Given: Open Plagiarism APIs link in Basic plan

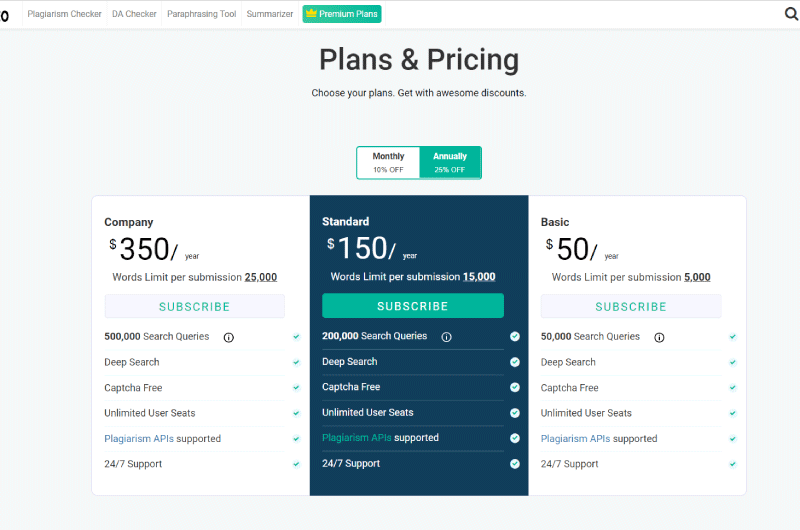Looking at the screenshot, I should pos(576,439).
